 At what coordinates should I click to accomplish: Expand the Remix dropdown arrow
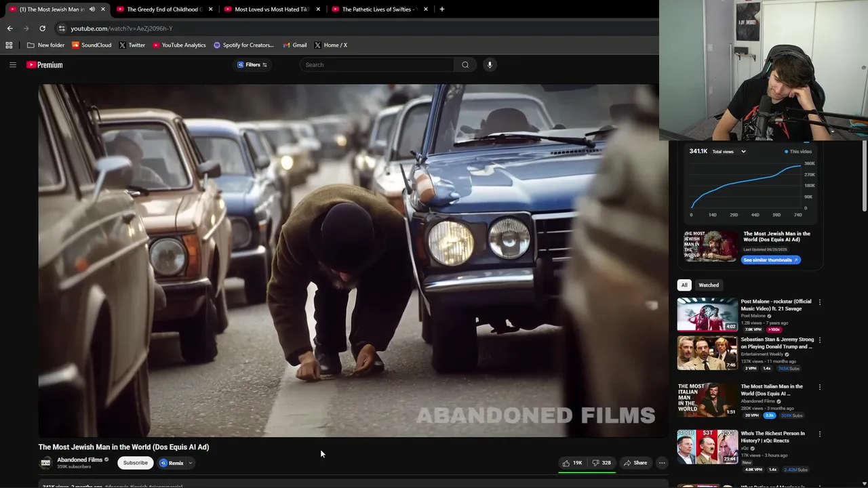(191, 463)
